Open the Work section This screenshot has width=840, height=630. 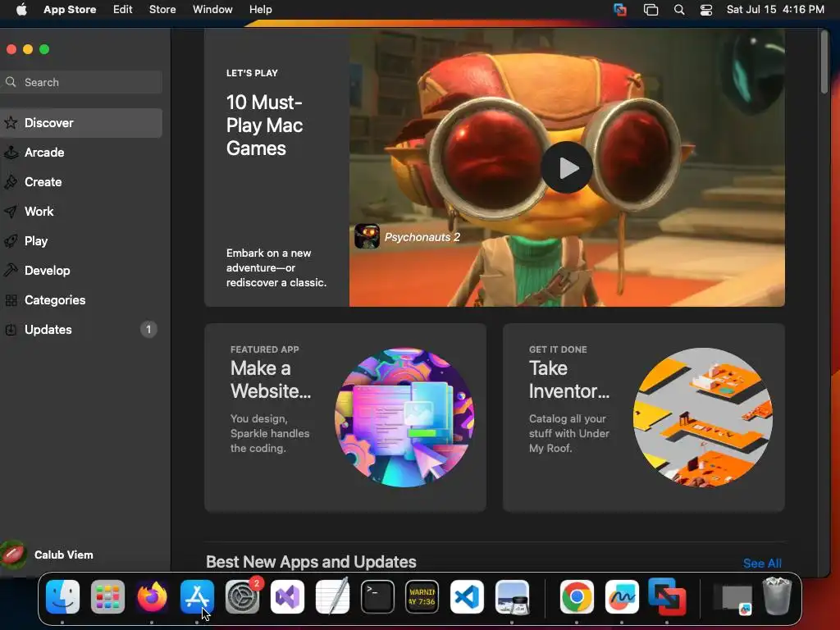tap(80, 211)
